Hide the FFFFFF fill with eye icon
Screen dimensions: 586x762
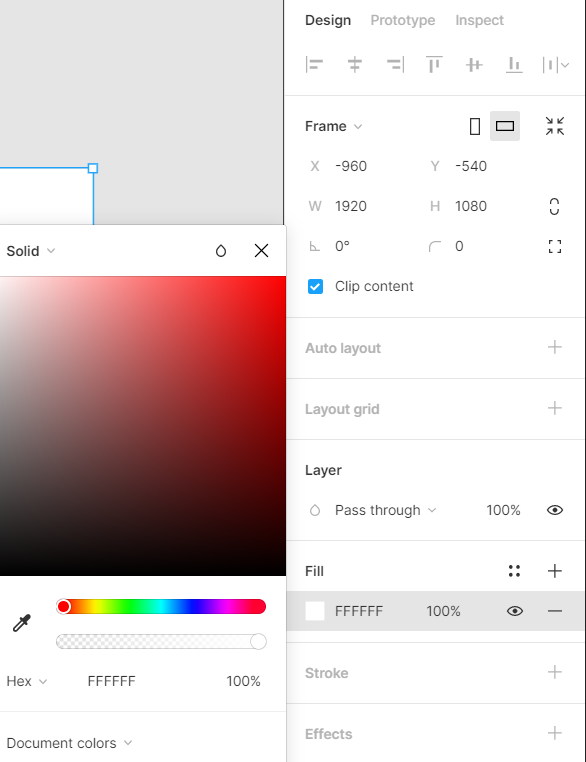pos(515,611)
